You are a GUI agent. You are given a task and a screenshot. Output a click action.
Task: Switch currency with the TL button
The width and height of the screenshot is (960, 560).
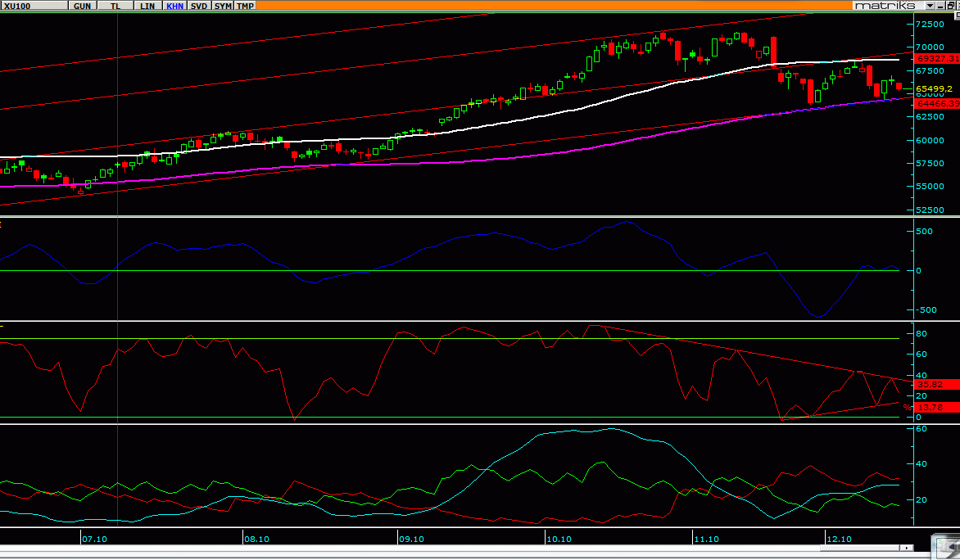click(115, 6)
